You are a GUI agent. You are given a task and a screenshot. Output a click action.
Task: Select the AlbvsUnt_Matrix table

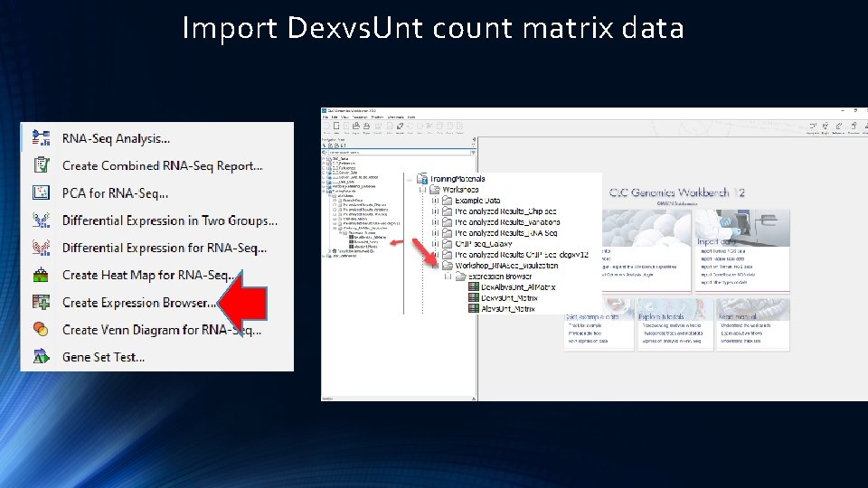coord(508,309)
